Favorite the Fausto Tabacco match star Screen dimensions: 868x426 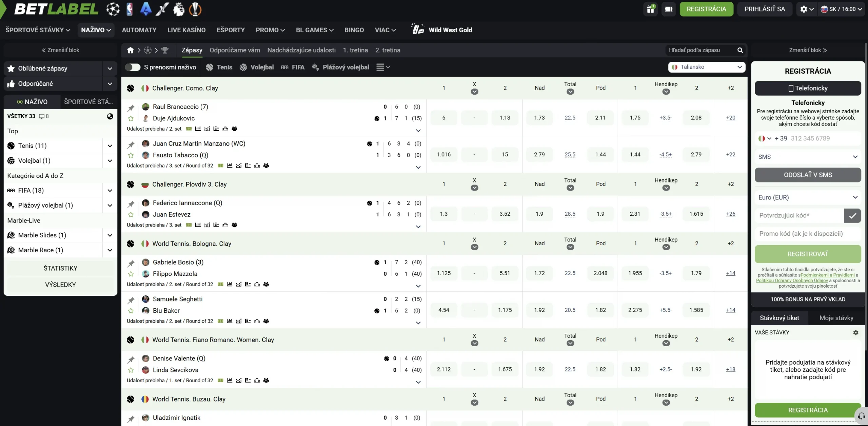point(131,155)
